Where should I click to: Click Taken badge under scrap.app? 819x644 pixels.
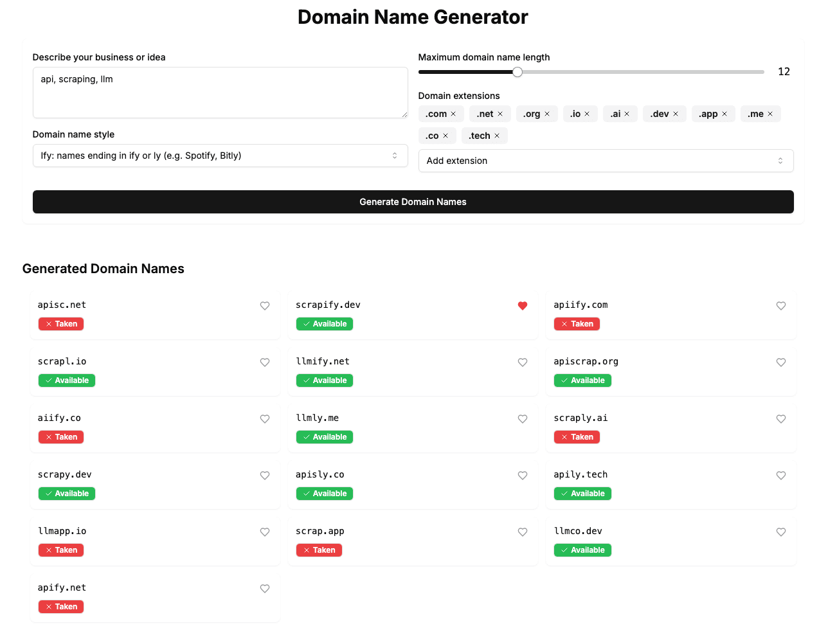(x=319, y=550)
